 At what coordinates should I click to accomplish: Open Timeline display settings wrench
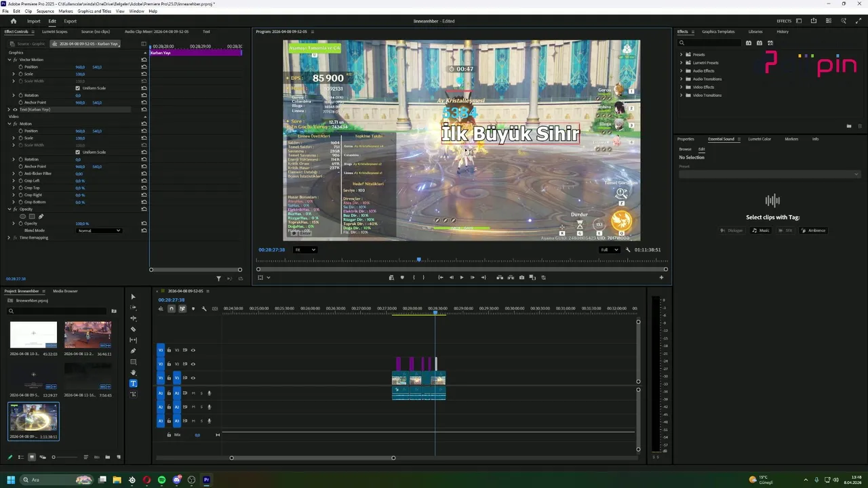click(204, 308)
